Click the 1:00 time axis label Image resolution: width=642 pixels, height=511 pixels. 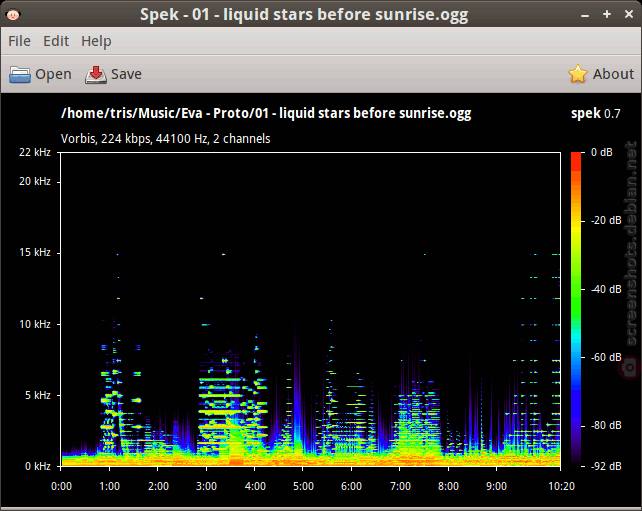(110, 486)
